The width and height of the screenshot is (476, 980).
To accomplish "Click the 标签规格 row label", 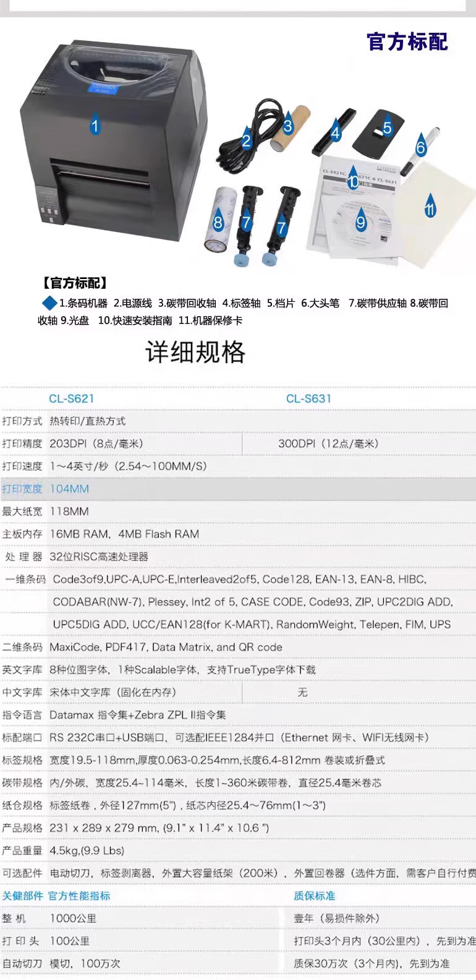I will (22, 760).
